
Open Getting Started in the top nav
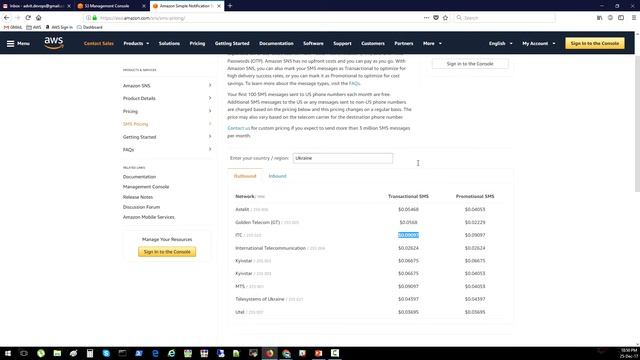pyautogui.click(x=232, y=43)
